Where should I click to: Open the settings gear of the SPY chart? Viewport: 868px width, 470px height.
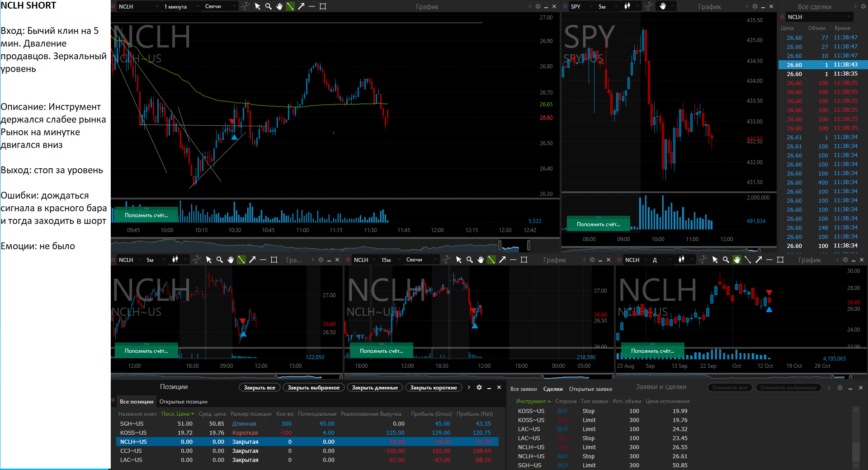[x=755, y=6]
